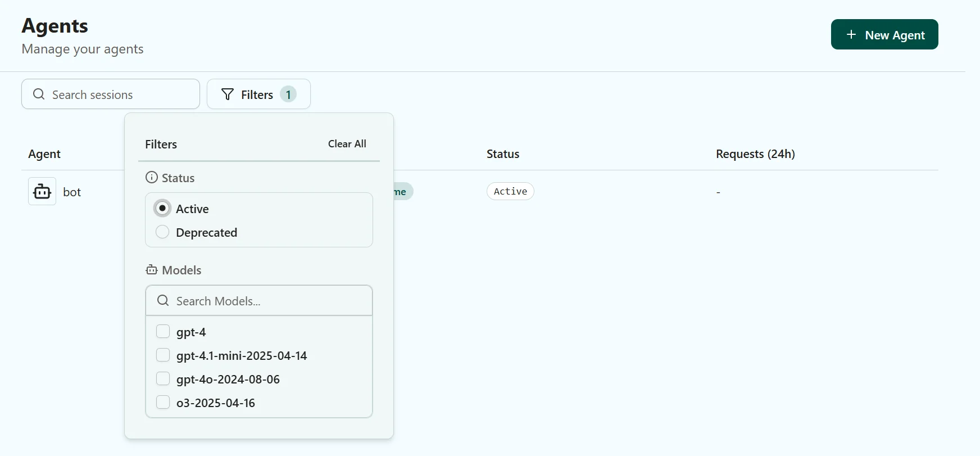
Task: Click the Active status badge in bot row
Action: pos(510,191)
